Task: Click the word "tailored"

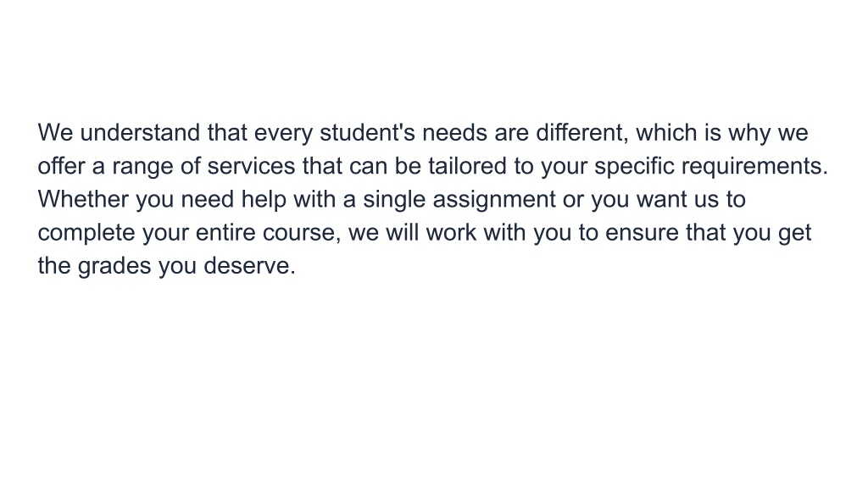Action: (467, 166)
